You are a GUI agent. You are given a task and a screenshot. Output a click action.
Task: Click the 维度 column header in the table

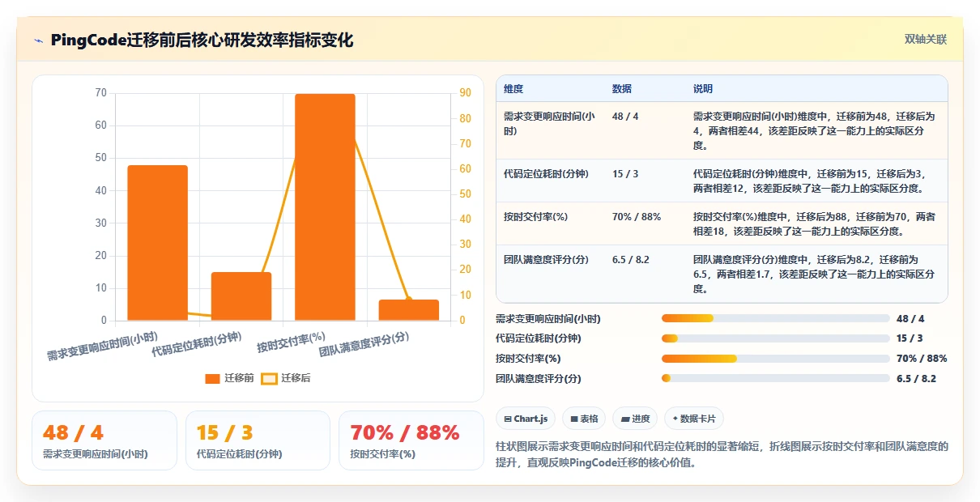513,88
